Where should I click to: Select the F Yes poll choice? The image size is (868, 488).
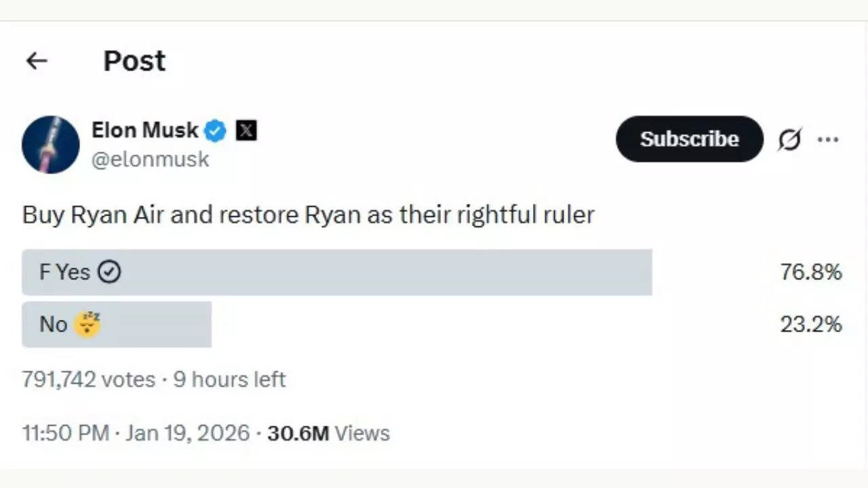[337, 272]
